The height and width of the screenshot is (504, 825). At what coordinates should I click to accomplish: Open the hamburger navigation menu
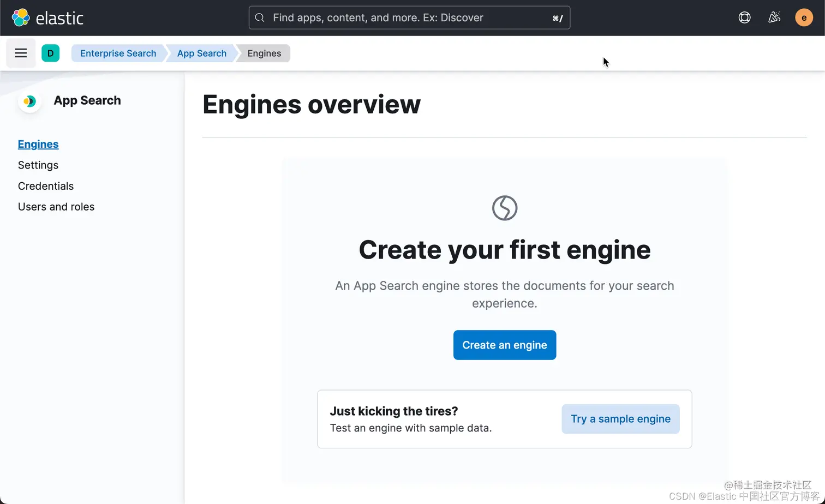21,53
